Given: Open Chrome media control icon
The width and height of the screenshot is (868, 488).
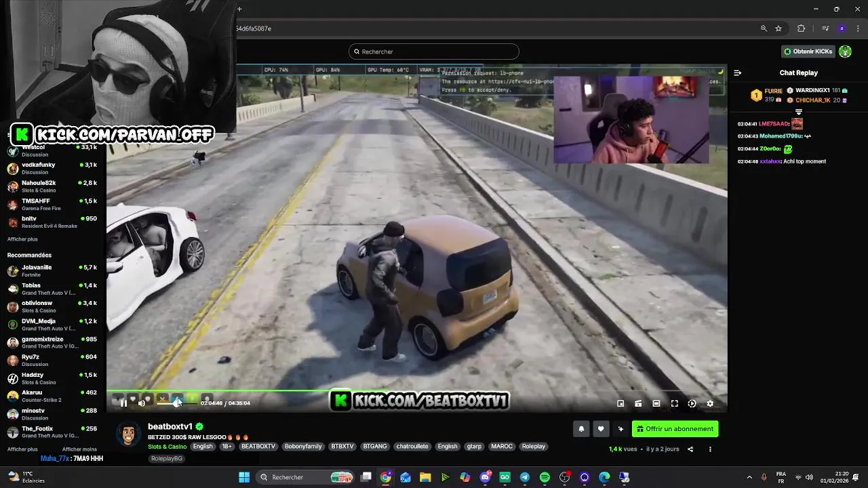Looking at the screenshot, I should 825,28.
